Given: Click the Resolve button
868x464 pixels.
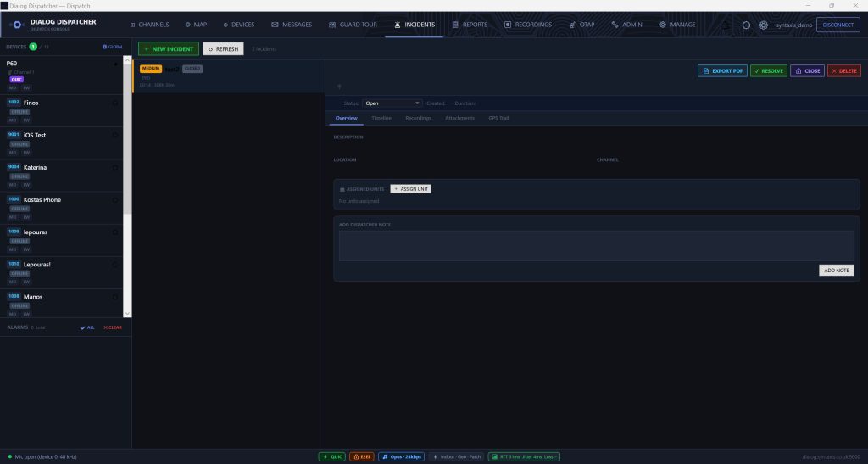Looking at the screenshot, I should point(768,71).
